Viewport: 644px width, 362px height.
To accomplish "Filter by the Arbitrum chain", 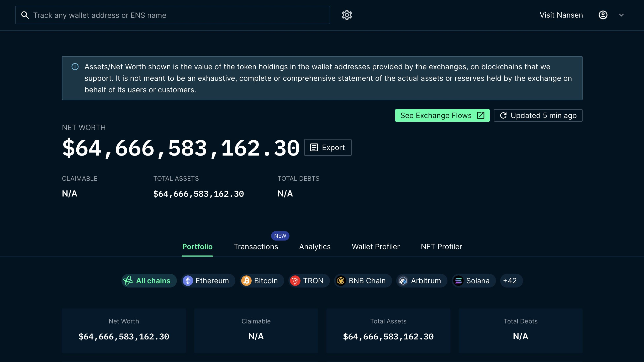I will click(421, 281).
